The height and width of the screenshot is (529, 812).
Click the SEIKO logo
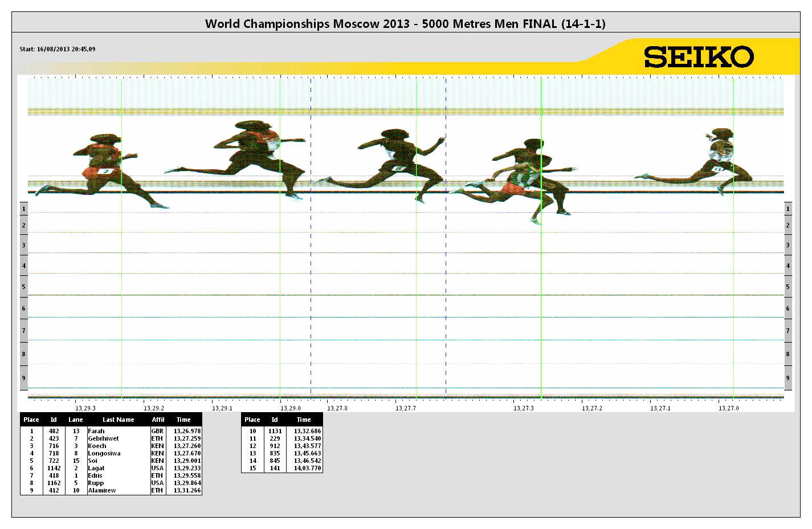[x=699, y=57]
